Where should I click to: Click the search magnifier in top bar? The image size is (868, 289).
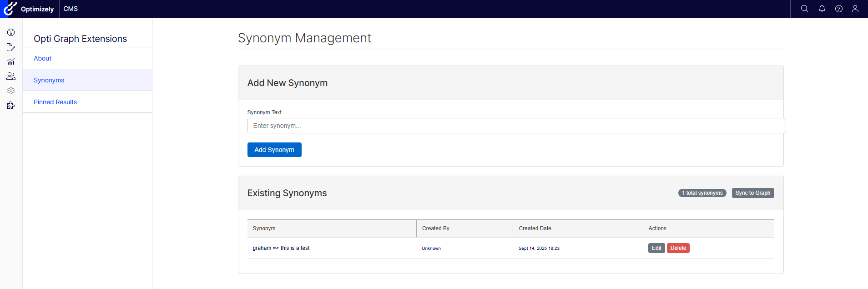[x=804, y=9]
